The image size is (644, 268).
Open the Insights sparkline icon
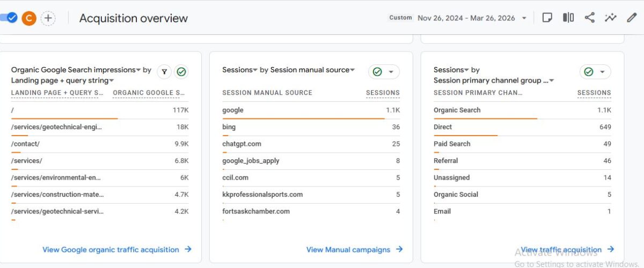[611, 18]
